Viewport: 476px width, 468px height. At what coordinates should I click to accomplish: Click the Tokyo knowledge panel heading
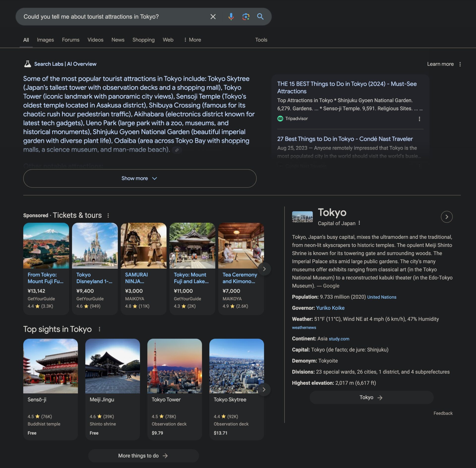click(332, 213)
